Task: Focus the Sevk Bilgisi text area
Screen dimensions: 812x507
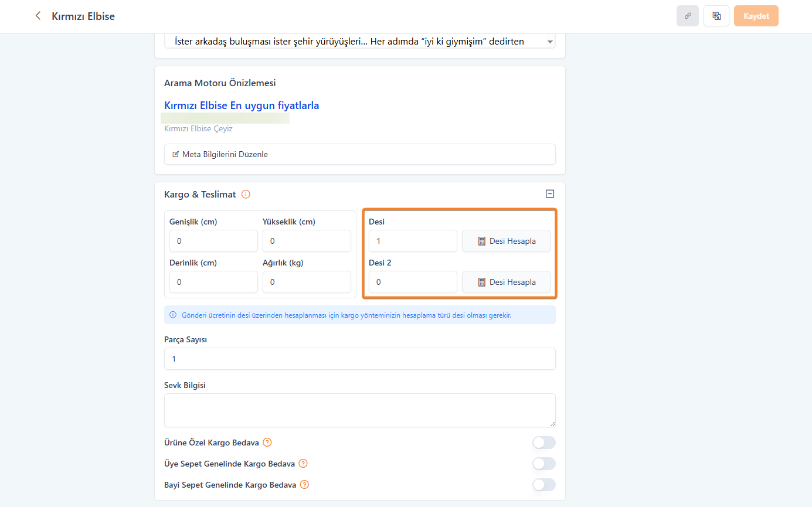Action: pyautogui.click(x=359, y=410)
